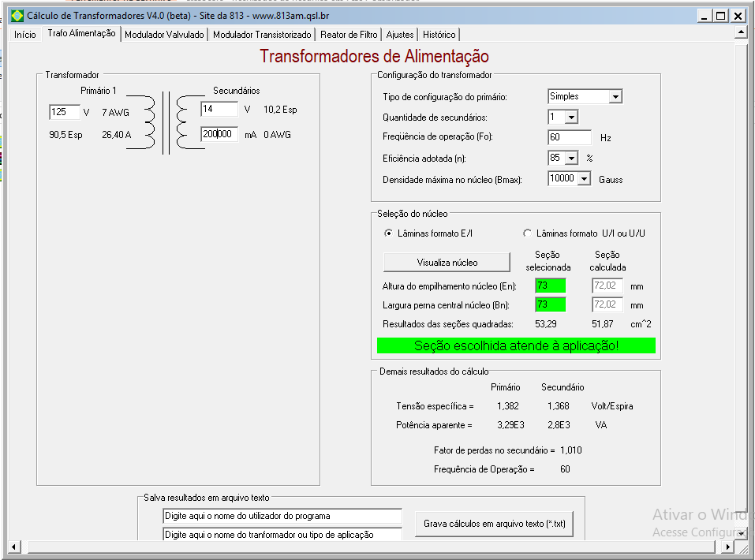Click selected section result 53,29

point(546,324)
